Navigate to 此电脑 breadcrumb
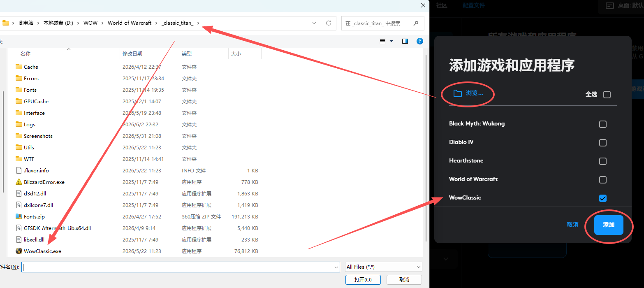Screen dimensions: 644x288 26,23
